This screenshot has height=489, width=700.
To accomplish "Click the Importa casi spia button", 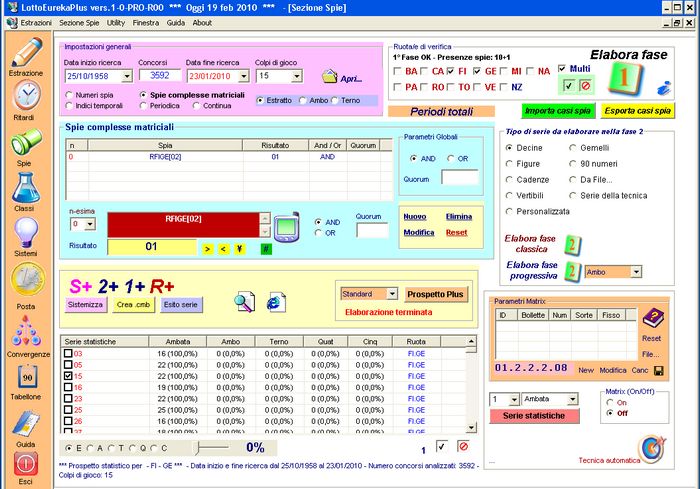I will [x=558, y=111].
